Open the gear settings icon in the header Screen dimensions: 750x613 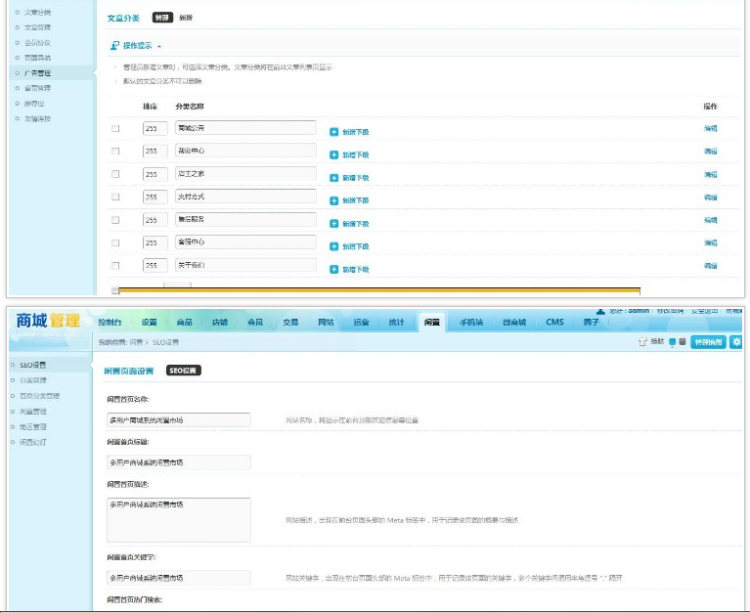[736, 342]
